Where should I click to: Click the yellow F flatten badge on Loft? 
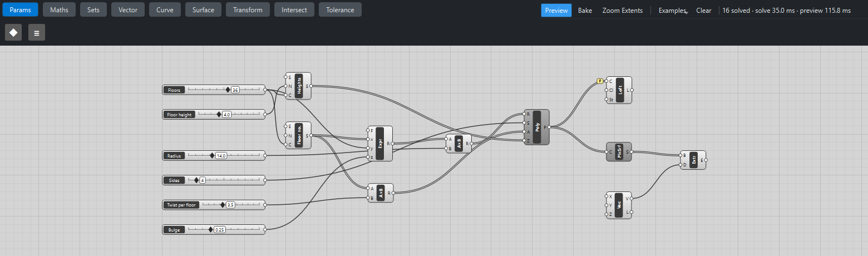click(600, 81)
